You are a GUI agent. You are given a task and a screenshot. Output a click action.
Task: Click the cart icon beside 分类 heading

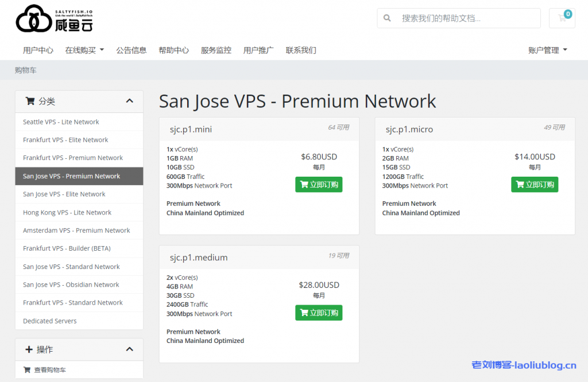tap(30, 101)
